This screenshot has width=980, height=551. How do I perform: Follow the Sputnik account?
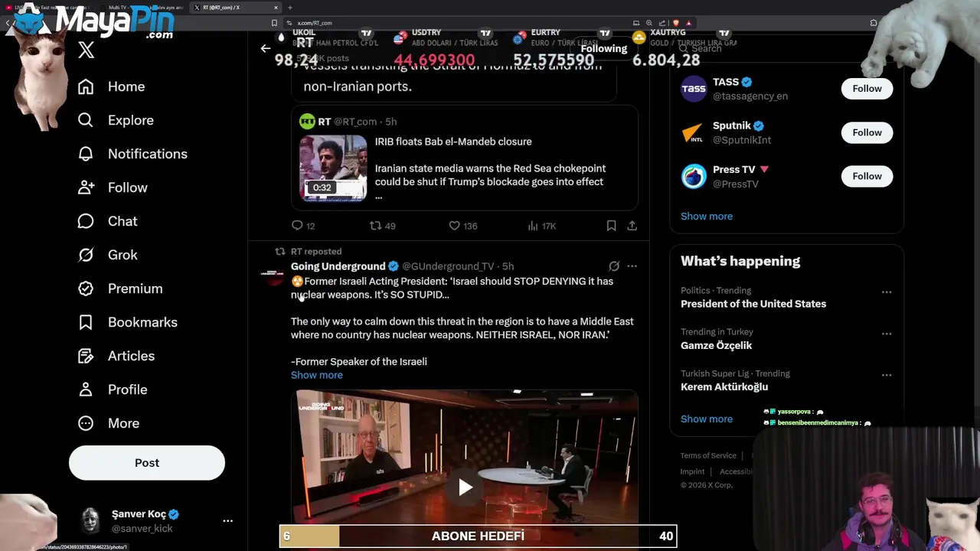867,132
